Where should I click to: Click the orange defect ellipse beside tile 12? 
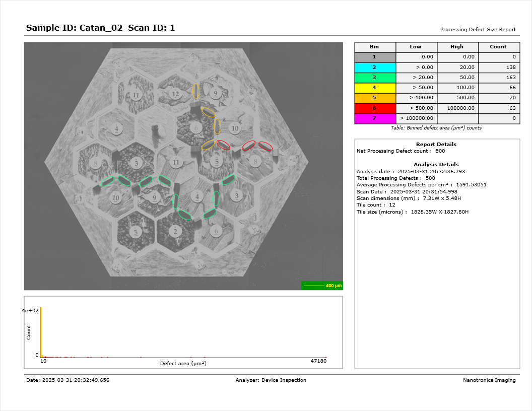[x=196, y=91]
